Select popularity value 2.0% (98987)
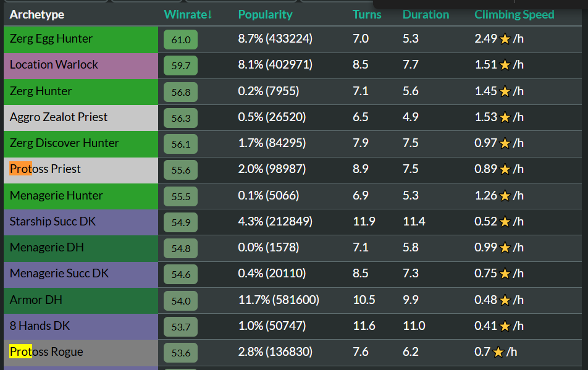588x370 pixels. (x=272, y=169)
